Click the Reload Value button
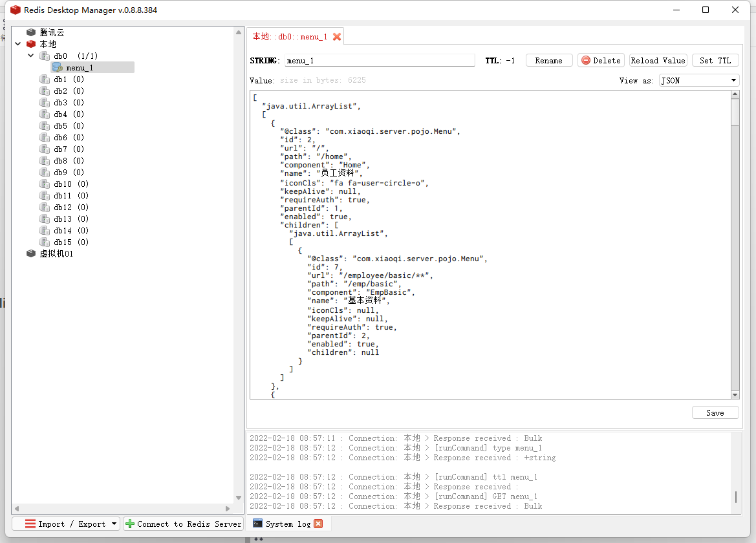 658,60
